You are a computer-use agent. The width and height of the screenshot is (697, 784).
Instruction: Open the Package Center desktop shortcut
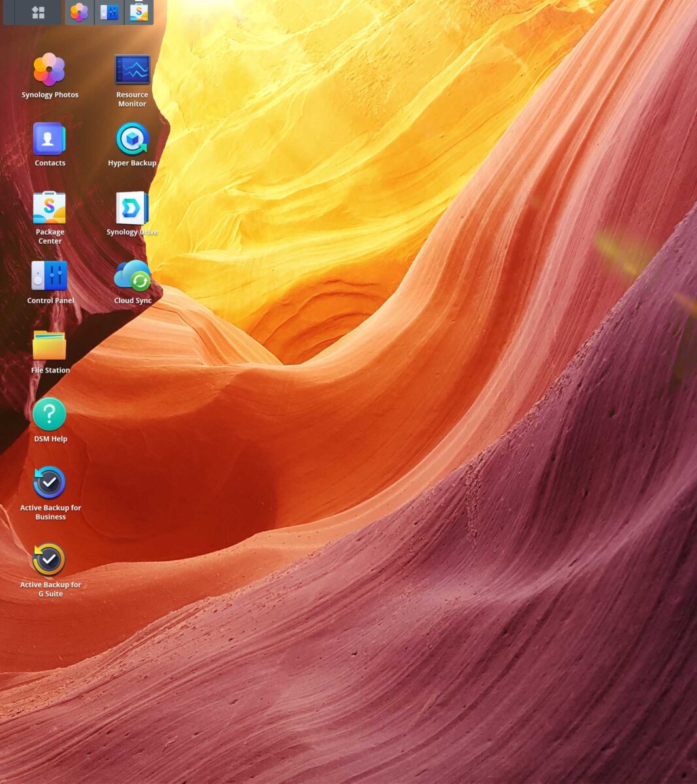click(x=50, y=208)
